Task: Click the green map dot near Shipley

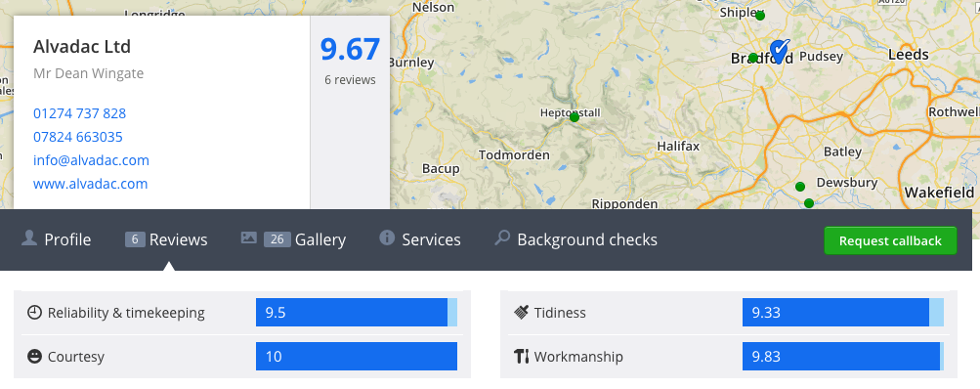Action: click(x=760, y=16)
